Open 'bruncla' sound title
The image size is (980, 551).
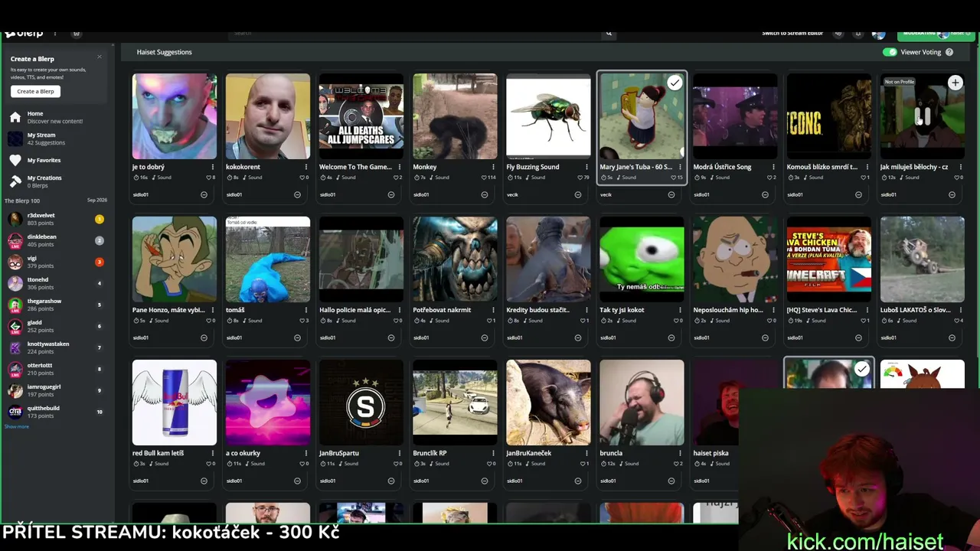[x=611, y=453]
